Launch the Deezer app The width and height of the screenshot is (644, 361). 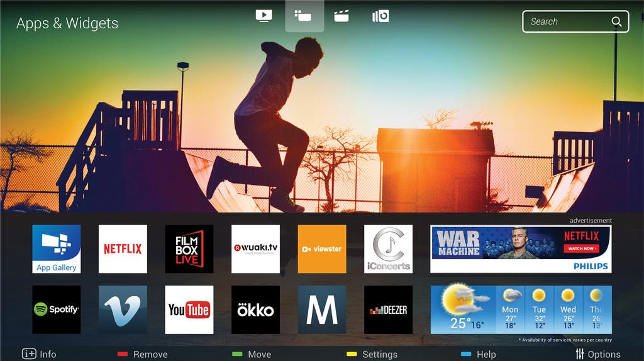pos(388,309)
